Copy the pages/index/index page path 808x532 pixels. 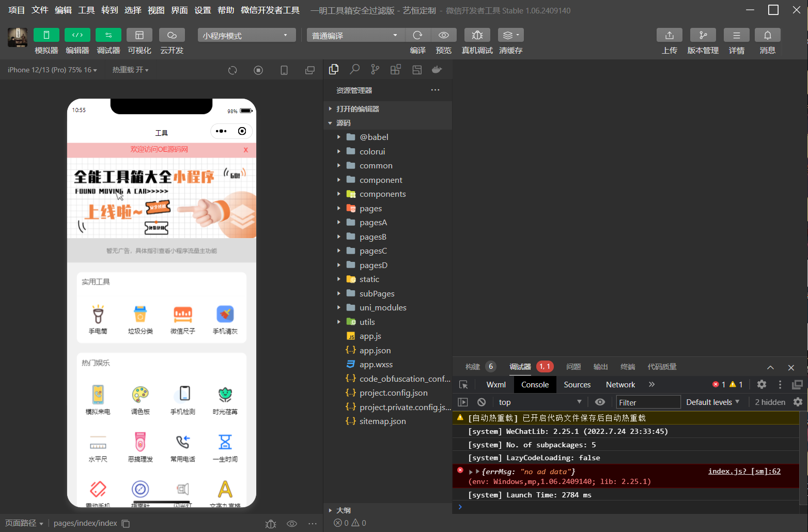coord(126,523)
